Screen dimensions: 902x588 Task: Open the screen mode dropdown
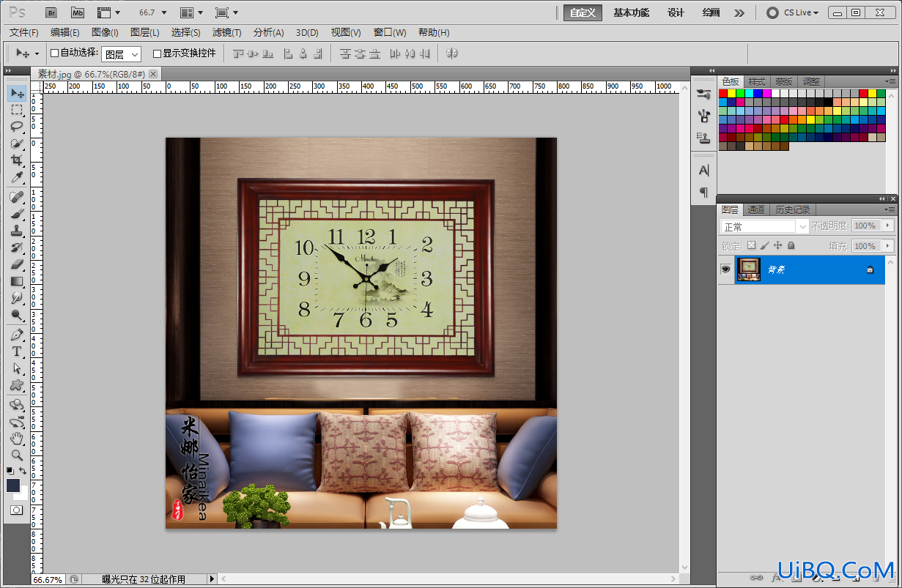tap(227, 12)
